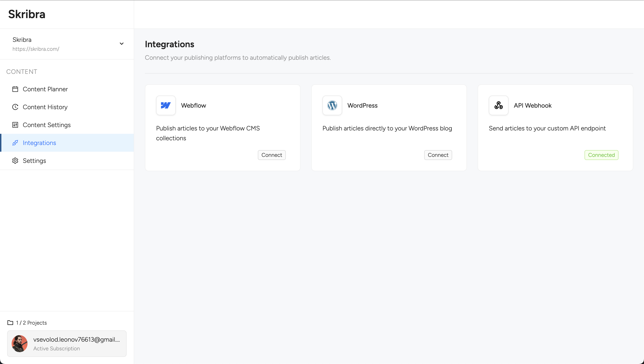Screen dimensions: 644x364
Task: Expand the Skribra project dropdown chevron
Action: 121,44
